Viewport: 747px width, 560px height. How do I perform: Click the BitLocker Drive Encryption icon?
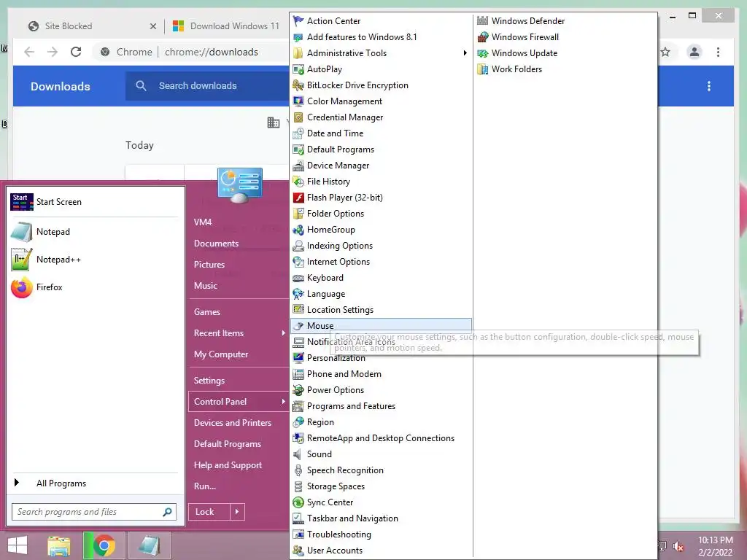(x=298, y=85)
